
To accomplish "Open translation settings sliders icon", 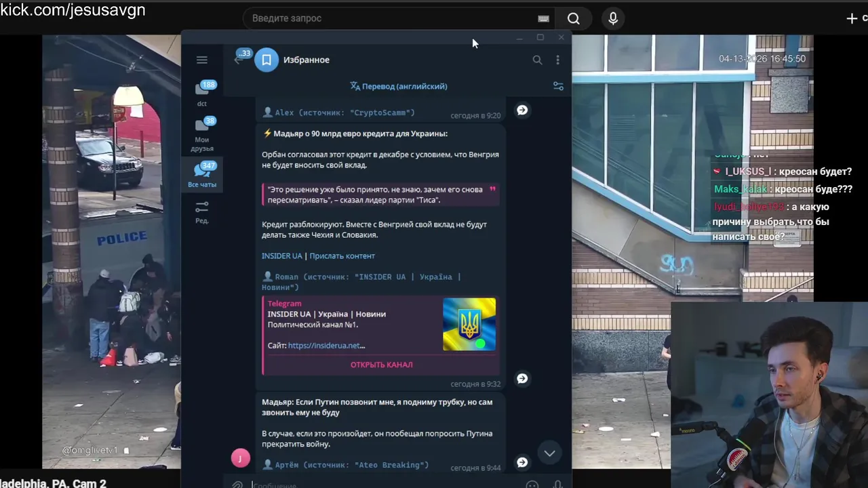I will tap(558, 86).
